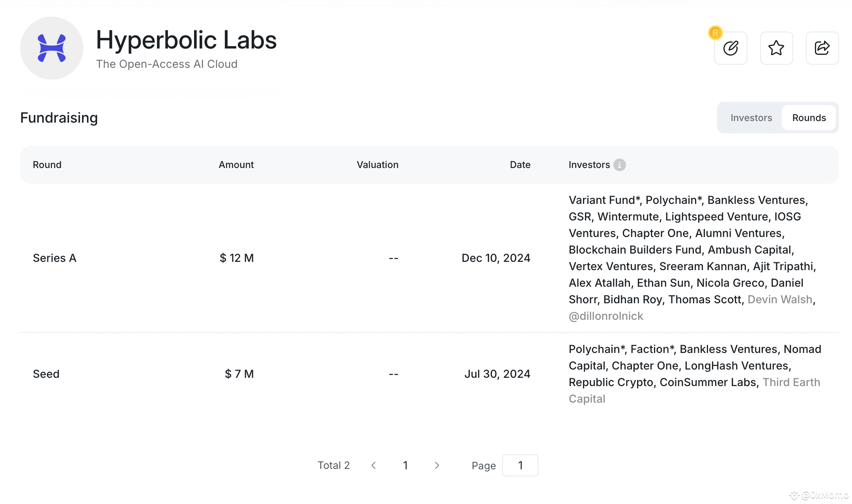Open the Third Earth Capital link

[791, 382]
